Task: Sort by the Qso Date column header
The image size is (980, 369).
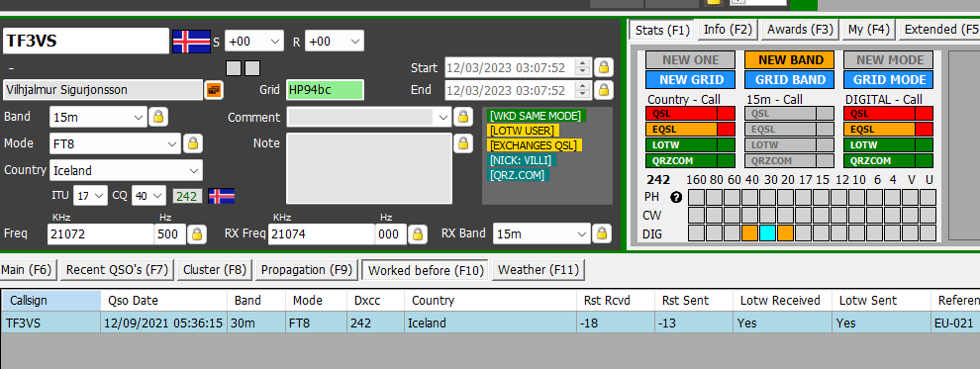Action: [163, 301]
